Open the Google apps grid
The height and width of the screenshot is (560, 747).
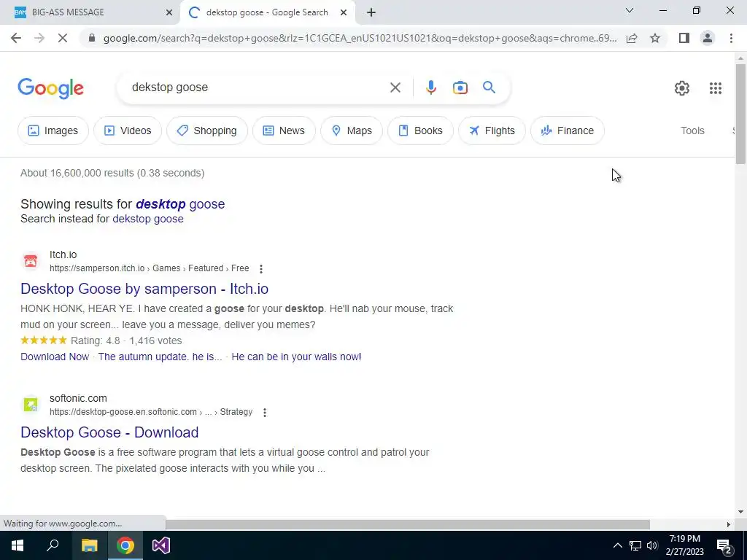point(715,88)
